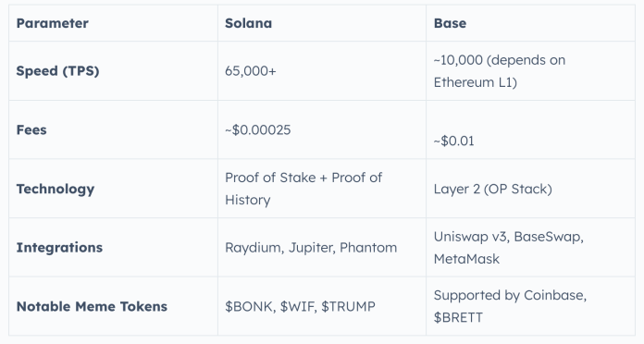Select the Technology row label

pos(56,189)
